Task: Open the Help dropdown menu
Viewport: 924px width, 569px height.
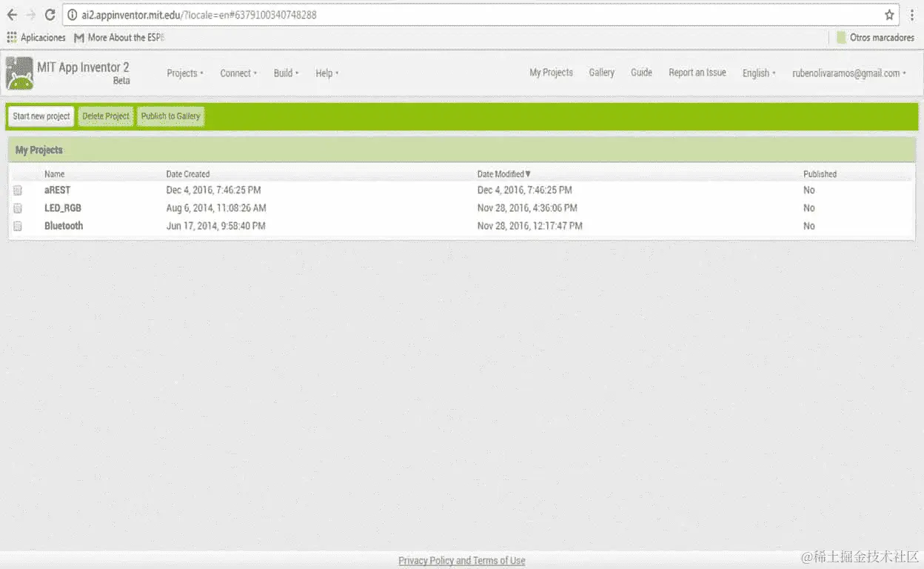Action: click(327, 73)
